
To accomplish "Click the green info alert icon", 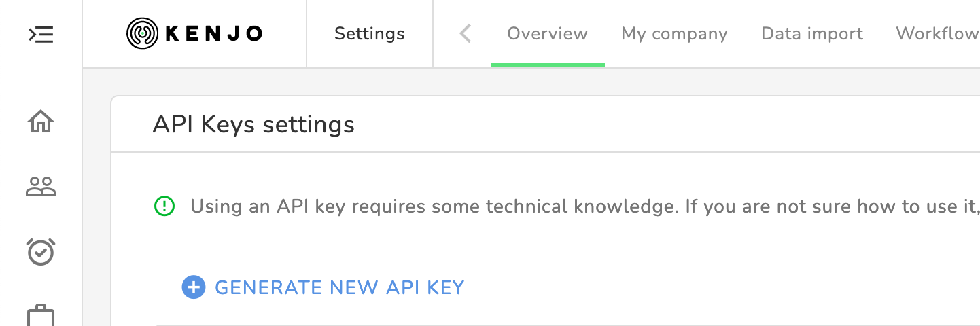I will [x=164, y=205].
